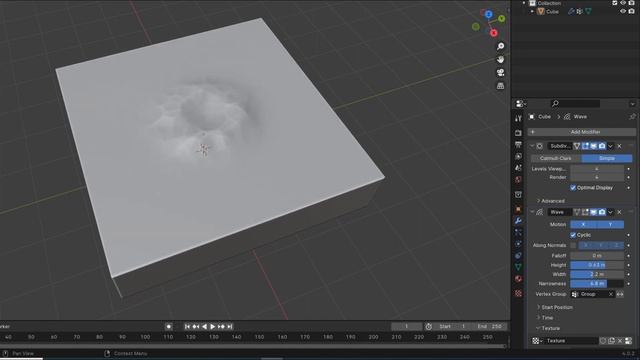The image size is (640, 360).
Task: Toggle Wave Motion X button
Action: click(x=583, y=224)
